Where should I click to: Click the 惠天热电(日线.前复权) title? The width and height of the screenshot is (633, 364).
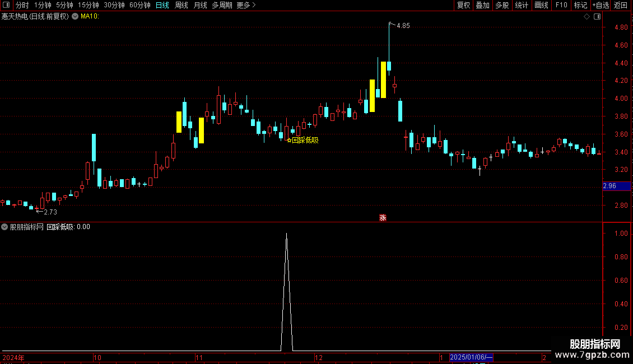pos(35,17)
